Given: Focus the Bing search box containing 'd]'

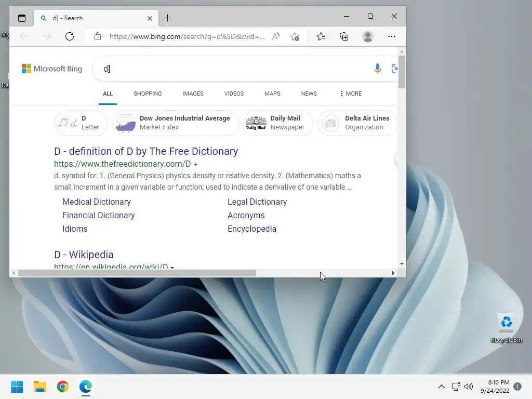Looking at the screenshot, I should (231, 69).
